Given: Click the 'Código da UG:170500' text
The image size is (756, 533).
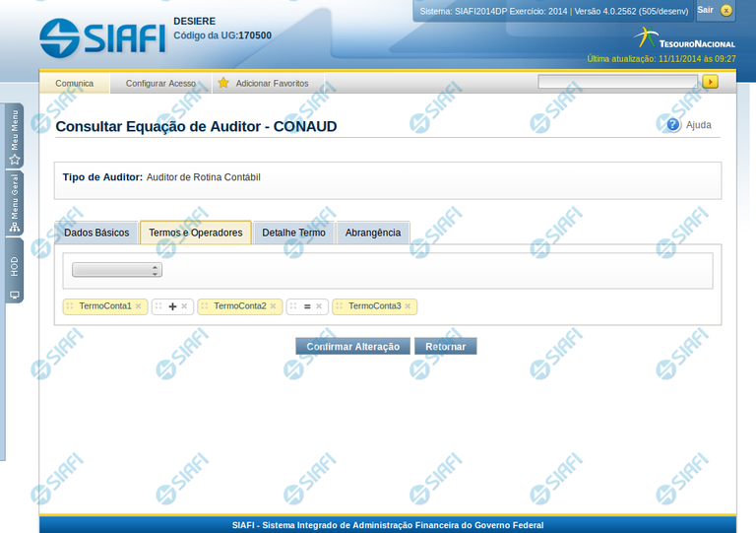Looking at the screenshot, I should (x=222, y=35).
